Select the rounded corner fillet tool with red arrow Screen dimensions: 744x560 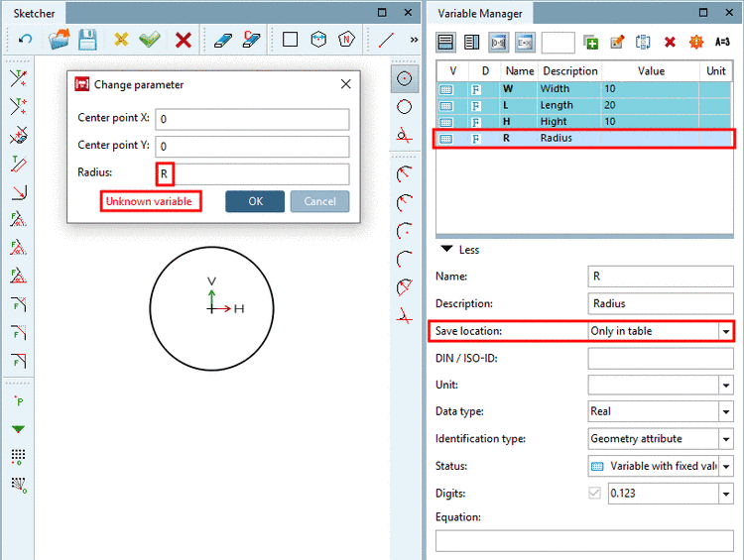pyautogui.click(x=19, y=192)
